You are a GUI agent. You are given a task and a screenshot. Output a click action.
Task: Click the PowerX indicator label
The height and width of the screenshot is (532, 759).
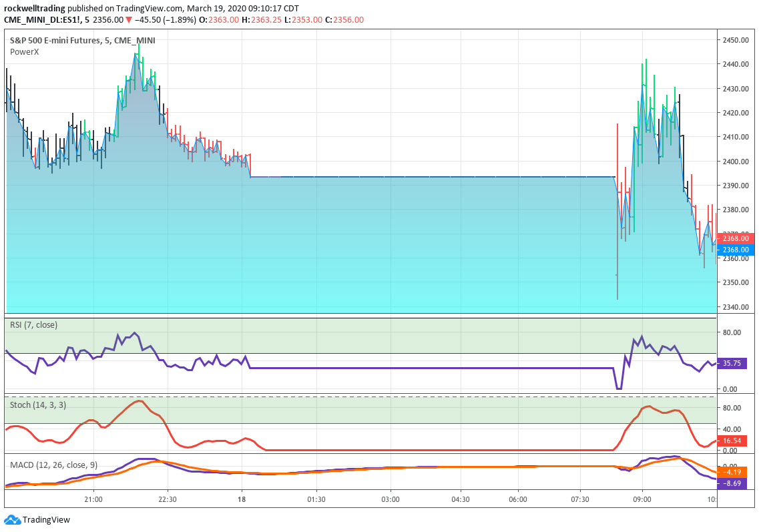[24, 52]
